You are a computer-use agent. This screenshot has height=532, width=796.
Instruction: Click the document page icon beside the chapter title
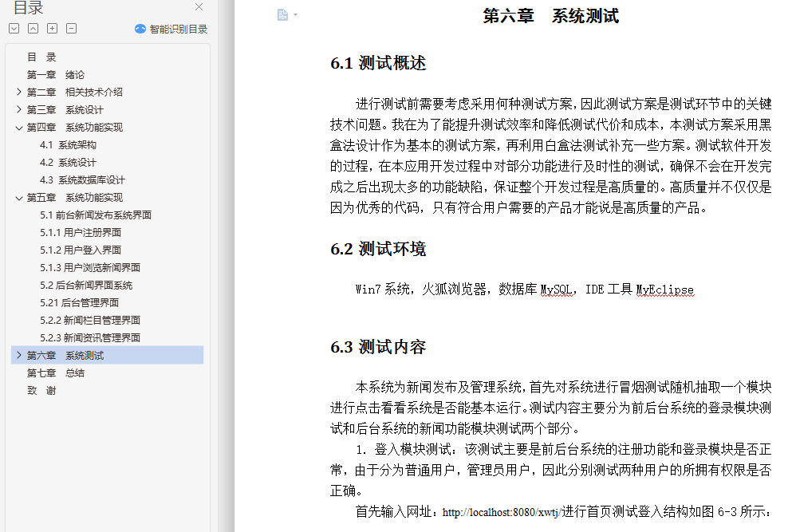(x=283, y=14)
